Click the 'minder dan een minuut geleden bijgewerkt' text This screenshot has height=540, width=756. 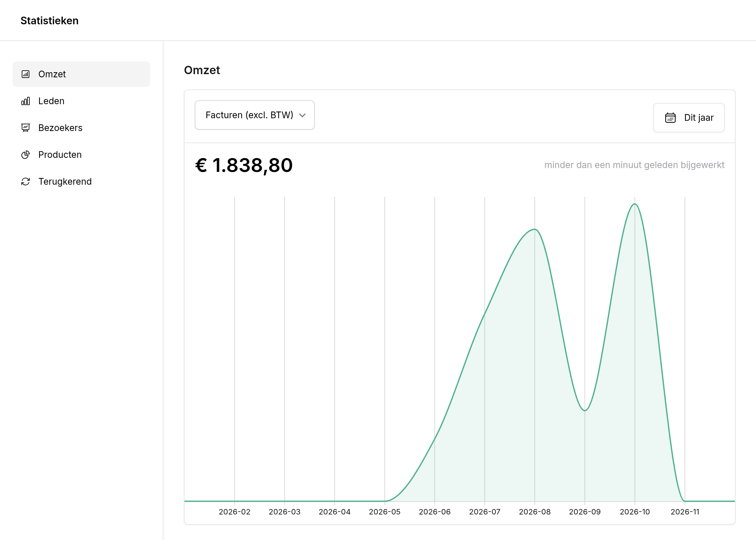coord(634,165)
